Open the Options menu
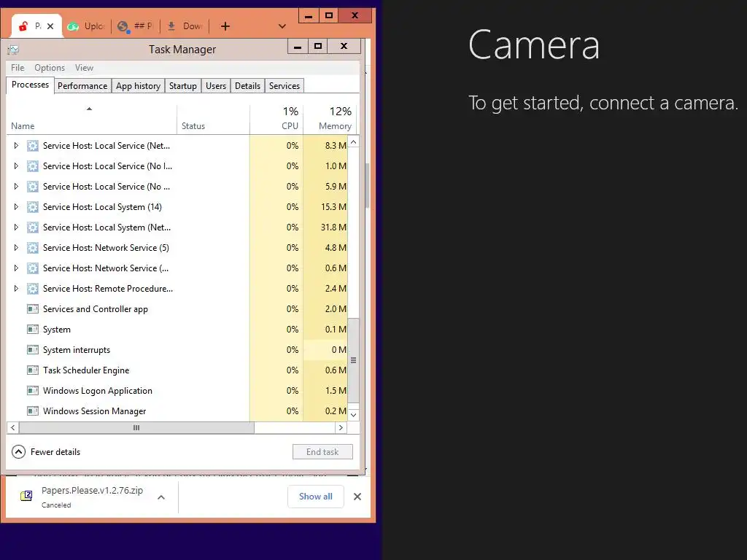747x560 pixels. pos(50,68)
